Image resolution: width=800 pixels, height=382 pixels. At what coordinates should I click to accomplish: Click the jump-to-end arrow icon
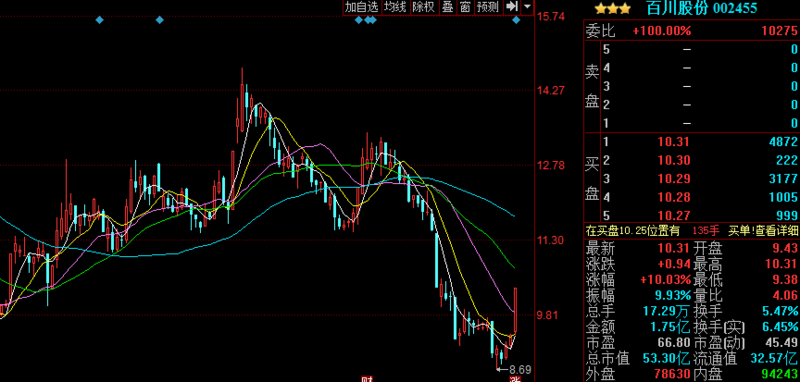coord(511,7)
